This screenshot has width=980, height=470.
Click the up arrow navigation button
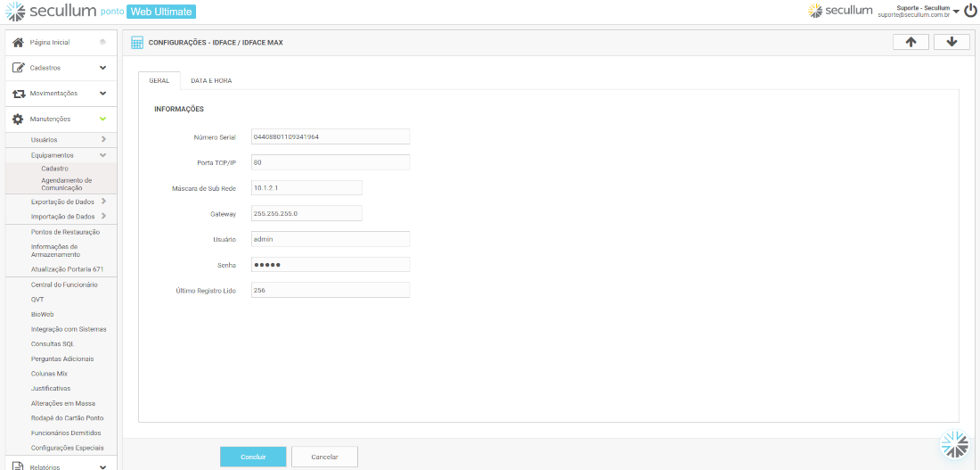(x=911, y=42)
